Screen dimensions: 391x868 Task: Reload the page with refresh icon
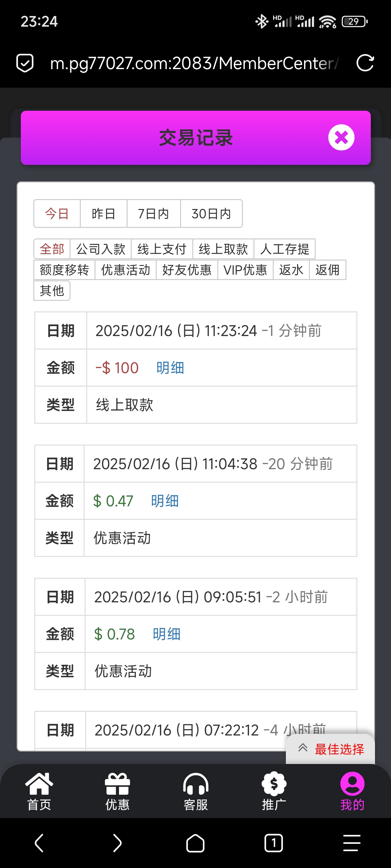365,63
